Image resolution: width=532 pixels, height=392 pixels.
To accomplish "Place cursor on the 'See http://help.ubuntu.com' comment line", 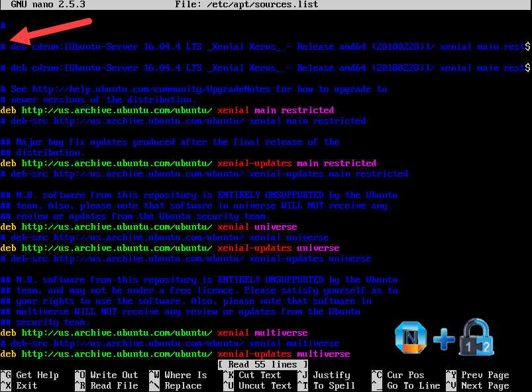I will pos(193,89).
